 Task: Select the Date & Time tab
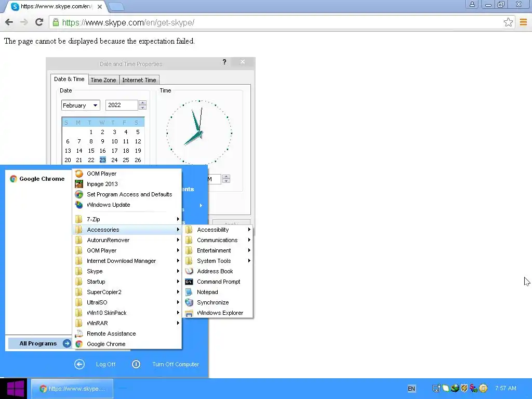(69, 79)
